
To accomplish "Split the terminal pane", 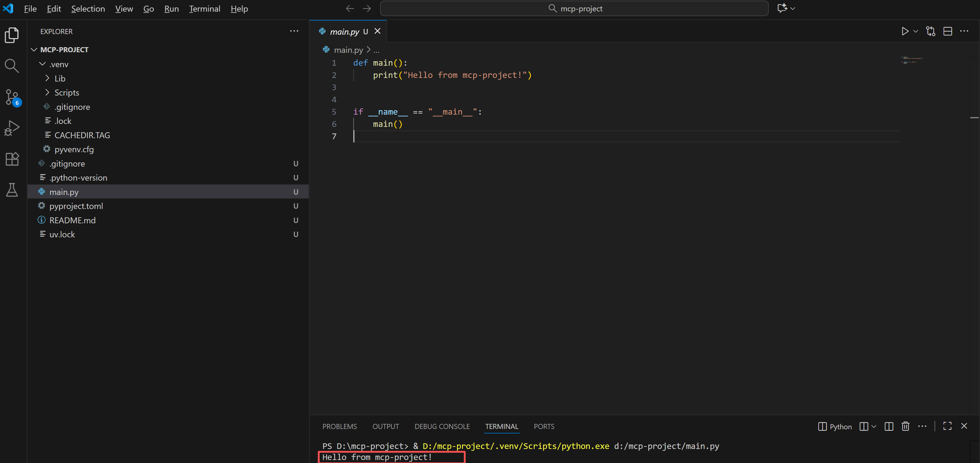I will pos(889,426).
